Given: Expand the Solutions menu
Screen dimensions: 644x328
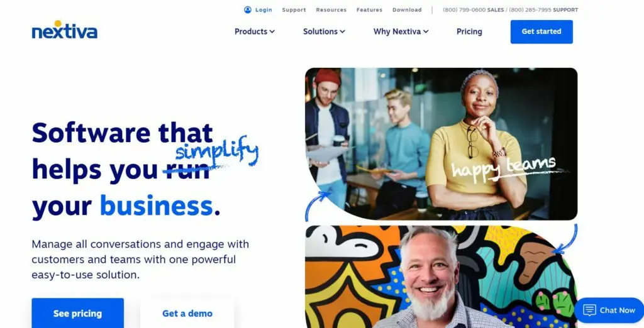Looking at the screenshot, I should (x=324, y=31).
